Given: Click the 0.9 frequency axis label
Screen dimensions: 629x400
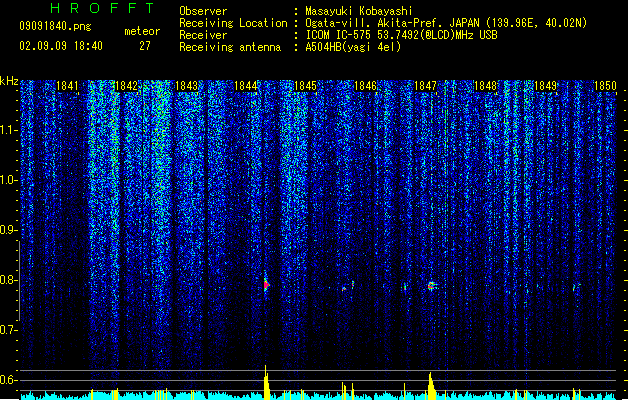Looking at the screenshot, I should [x=8, y=230].
